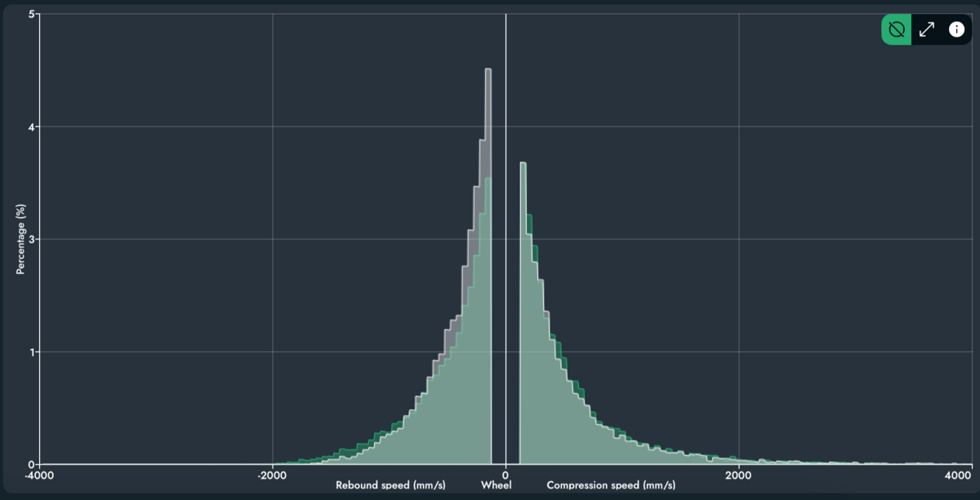Click the 4 label on the percentage axis
This screenshot has width=980, height=500.
(x=30, y=127)
